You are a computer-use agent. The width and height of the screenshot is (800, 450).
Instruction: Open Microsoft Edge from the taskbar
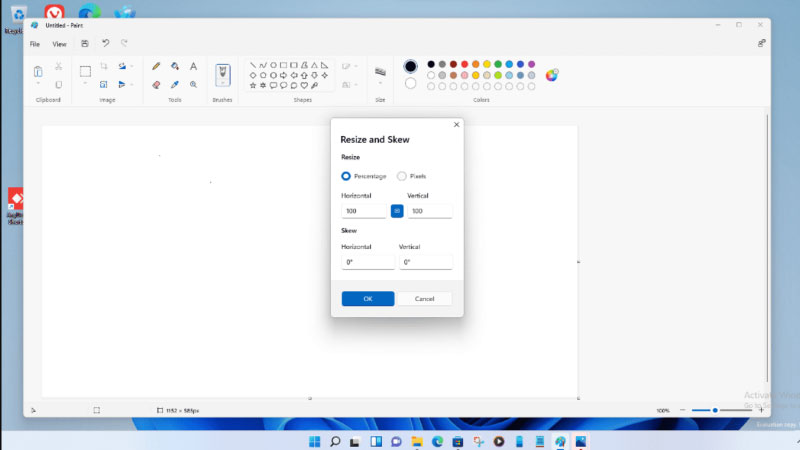point(437,441)
